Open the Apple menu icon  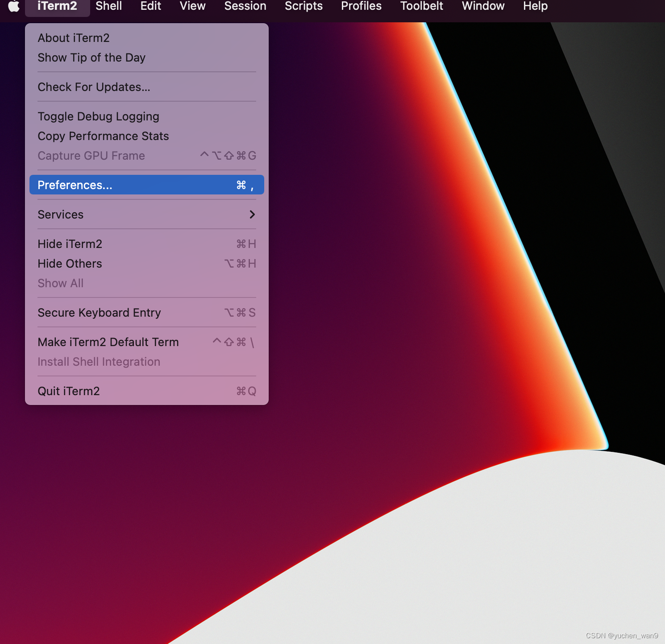point(14,6)
